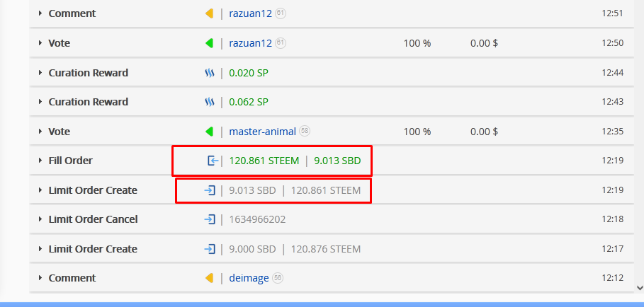Expand the Limit Order Create 9.013 SBD row
Image resolution: width=644 pixels, height=307 pixels.
pos(40,190)
